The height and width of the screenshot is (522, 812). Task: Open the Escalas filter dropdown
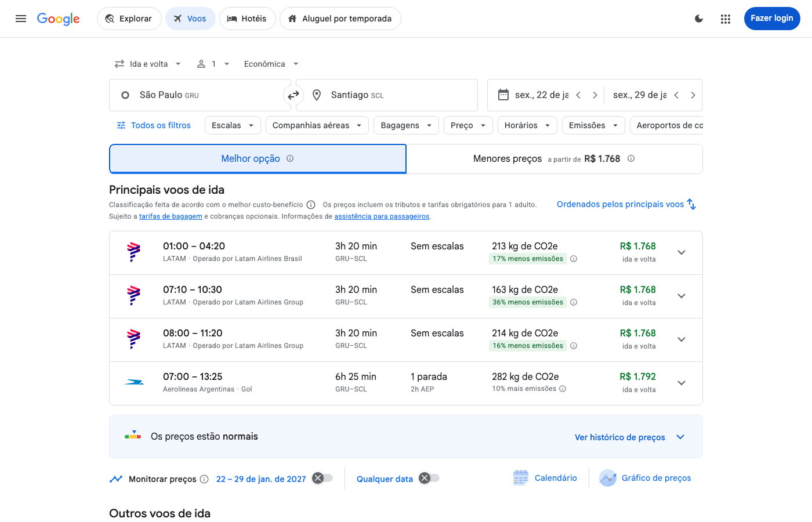pyautogui.click(x=233, y=125)
